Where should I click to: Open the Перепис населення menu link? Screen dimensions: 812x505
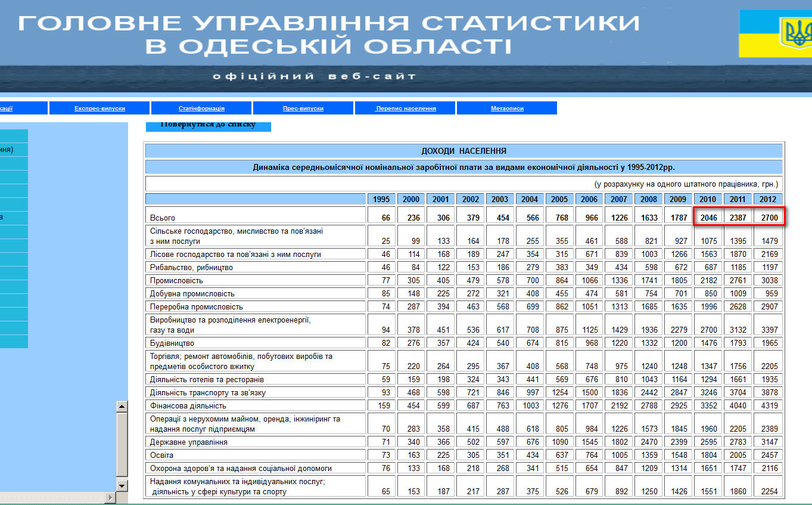tap(406, 109)
